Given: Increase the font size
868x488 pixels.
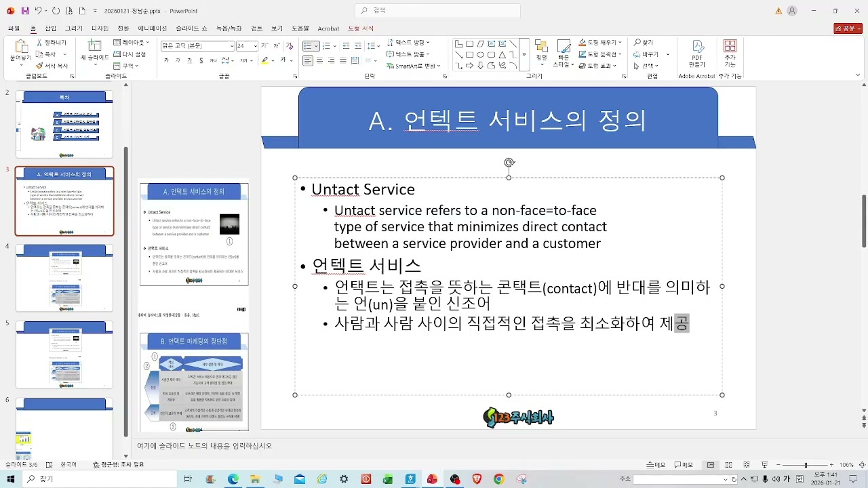Looking at the screenshot, I should point(265,45).
